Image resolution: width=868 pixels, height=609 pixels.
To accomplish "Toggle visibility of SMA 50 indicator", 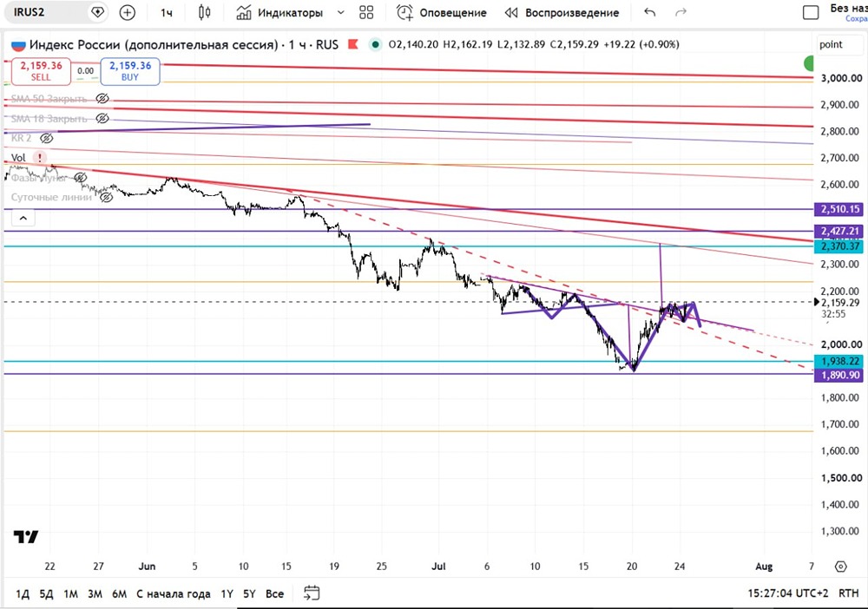I will pyautogui.click(x=102, y=98).
